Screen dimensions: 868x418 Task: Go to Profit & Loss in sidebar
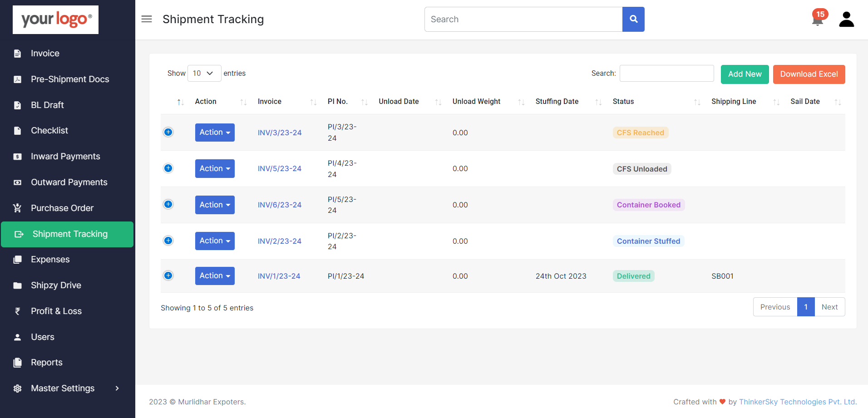(56, 311)
